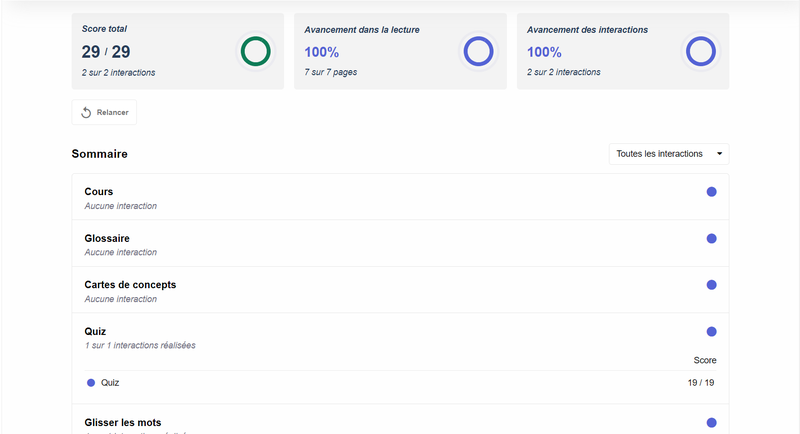Click the blue status dot for Cours

coord(712,192)
